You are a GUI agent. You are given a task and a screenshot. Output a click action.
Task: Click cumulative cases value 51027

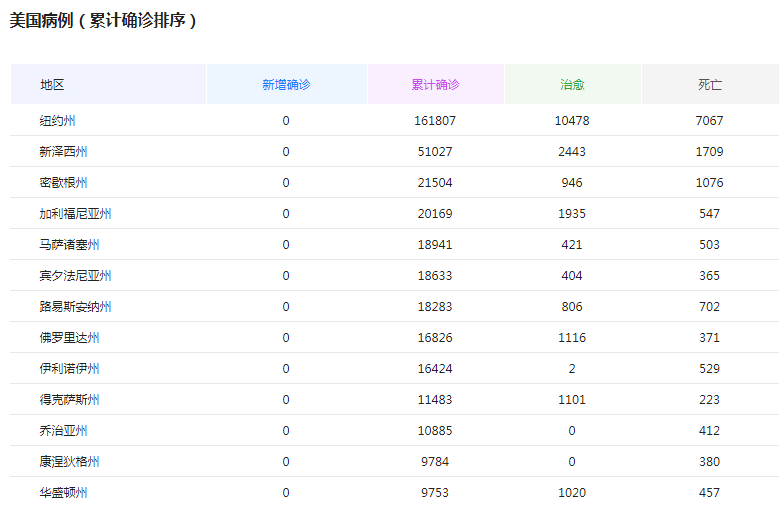(435, 152)
